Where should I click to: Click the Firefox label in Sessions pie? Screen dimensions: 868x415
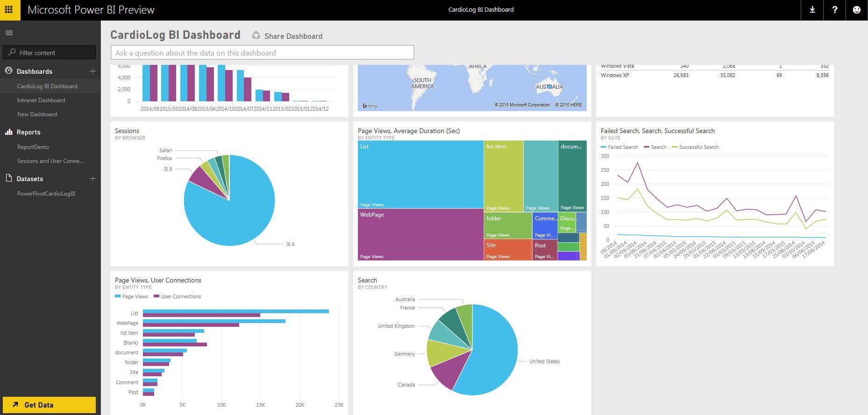click(x=164, y=158)
